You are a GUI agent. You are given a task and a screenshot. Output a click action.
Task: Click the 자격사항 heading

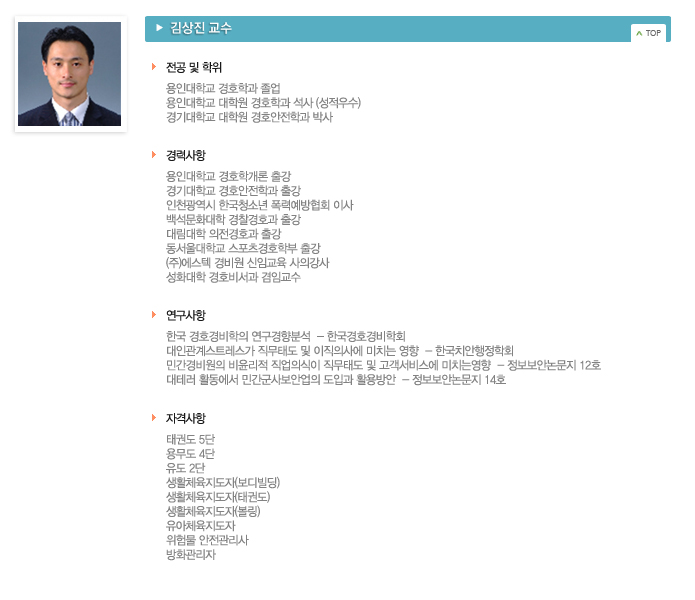click(186, 418)
